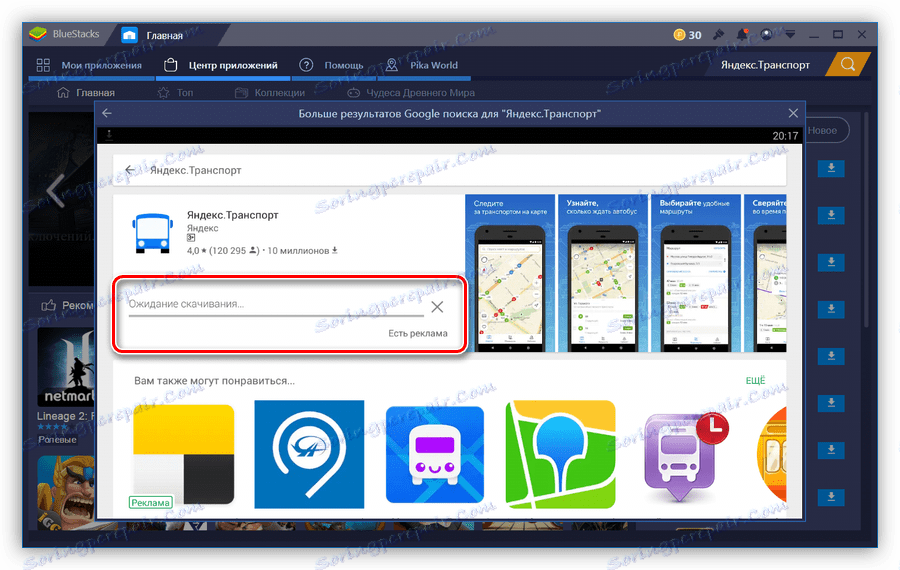900x570 pixels.
Task: Open the purple smiling bus suggested app
Action: [435, 455]
